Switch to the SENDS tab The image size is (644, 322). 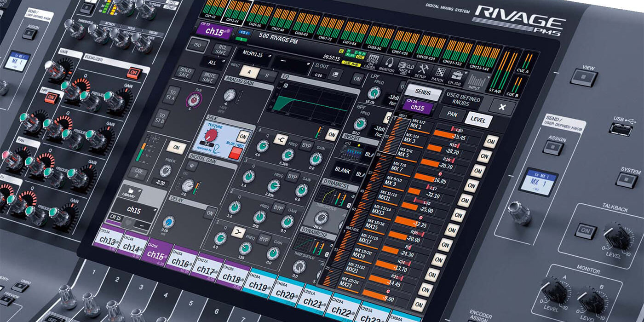(422, 92)
